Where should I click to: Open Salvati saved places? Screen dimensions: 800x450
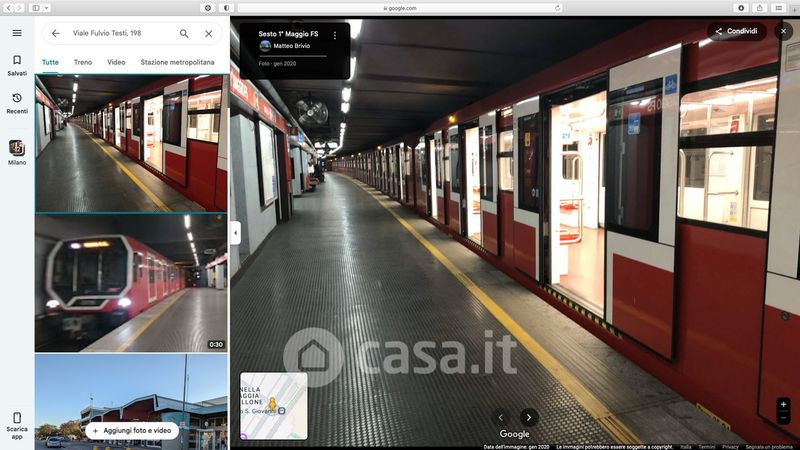pos(17,65)
